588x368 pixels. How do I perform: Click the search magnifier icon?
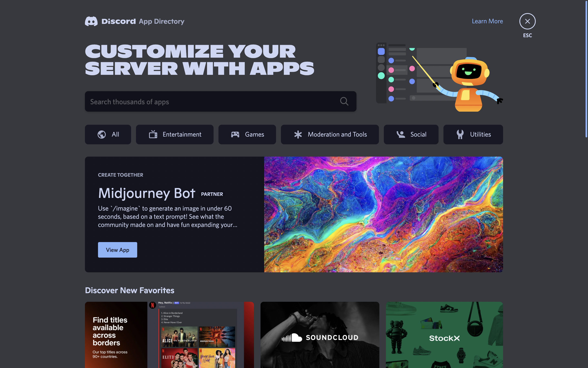pyautogui.click(x=344, y=101)
